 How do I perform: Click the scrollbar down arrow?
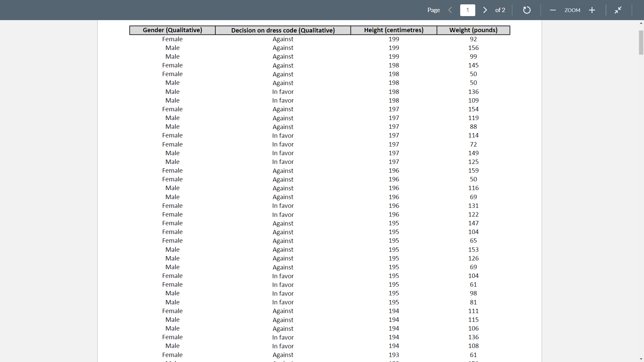(x=641, y=359)
